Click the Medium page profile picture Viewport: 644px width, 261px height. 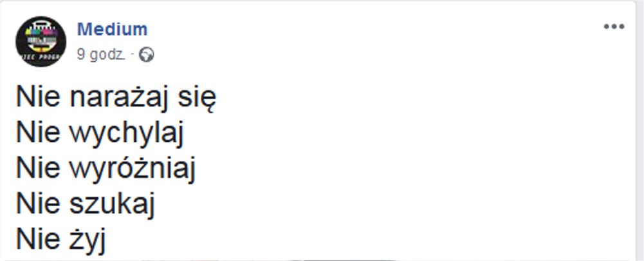(41, 43)
